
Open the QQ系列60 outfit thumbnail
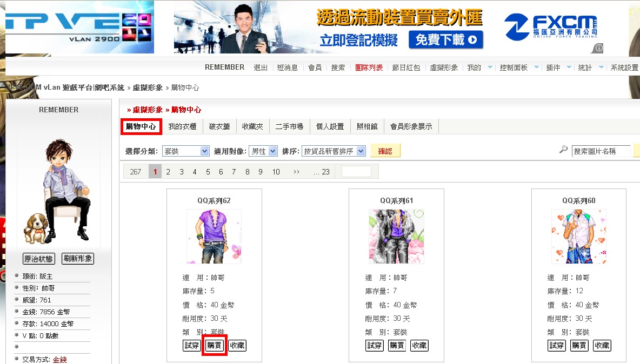pos(579,237)
